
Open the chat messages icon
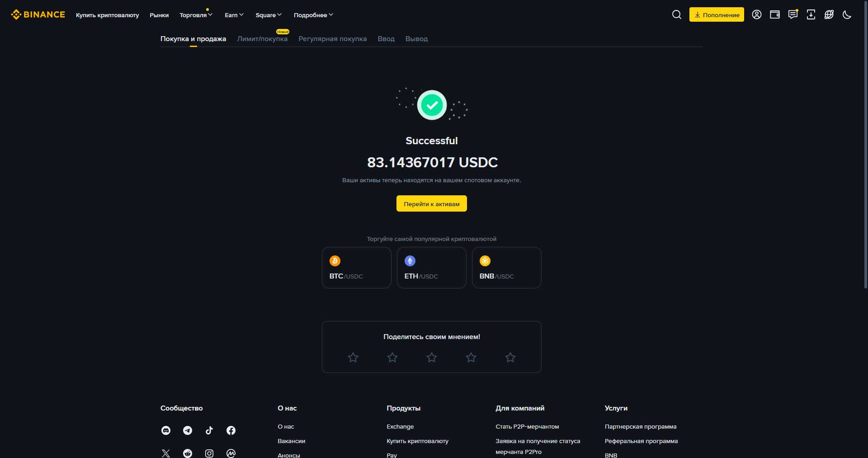pos(793,14)
